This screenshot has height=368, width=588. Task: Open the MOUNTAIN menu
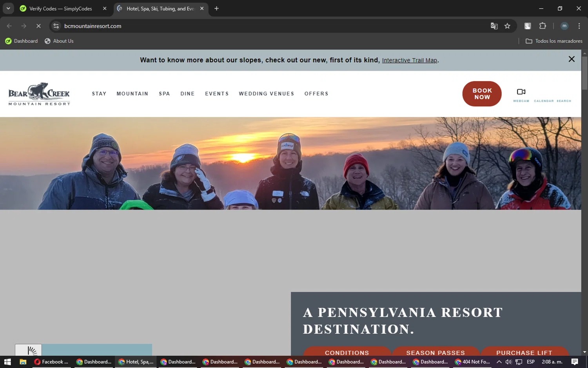[x=132, y=94]
